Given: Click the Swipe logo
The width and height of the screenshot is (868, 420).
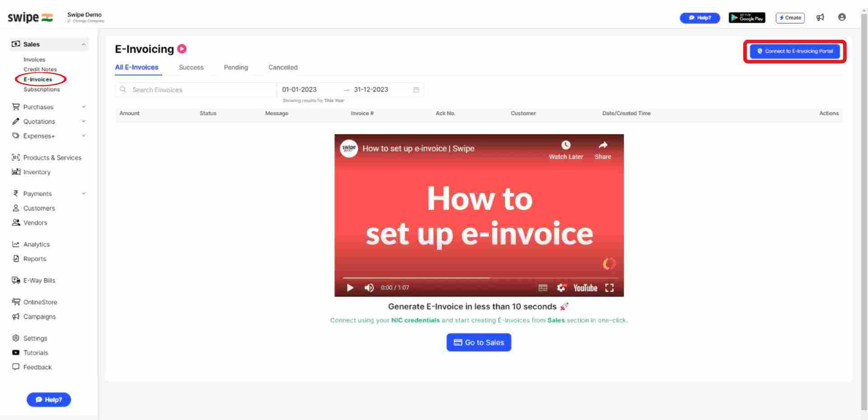Looking at the screenshot, I should click(30, 17).
